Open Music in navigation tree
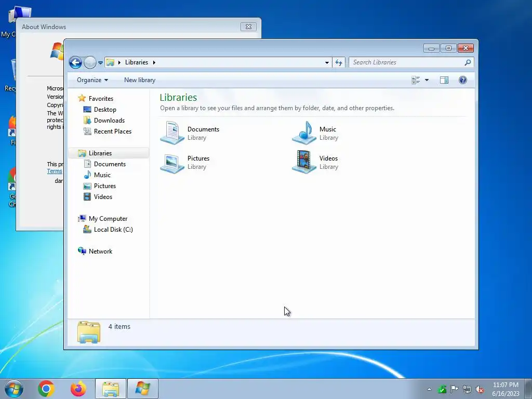This screenshot has height=399, width=532. 102,175
